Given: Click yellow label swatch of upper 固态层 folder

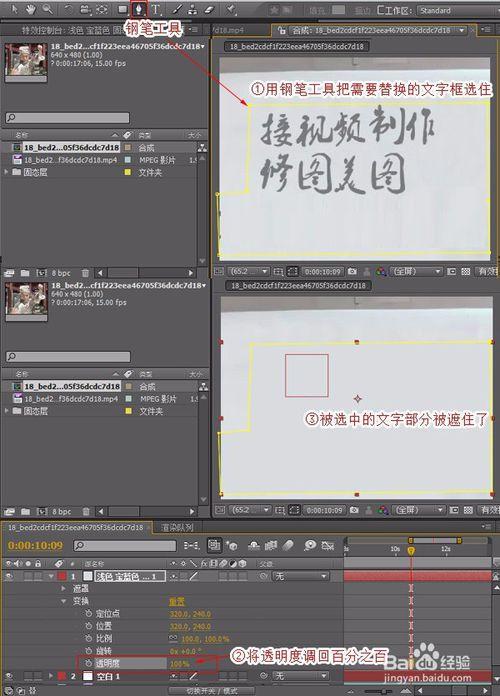Looking at the screenshot, I should click(128, 172).
